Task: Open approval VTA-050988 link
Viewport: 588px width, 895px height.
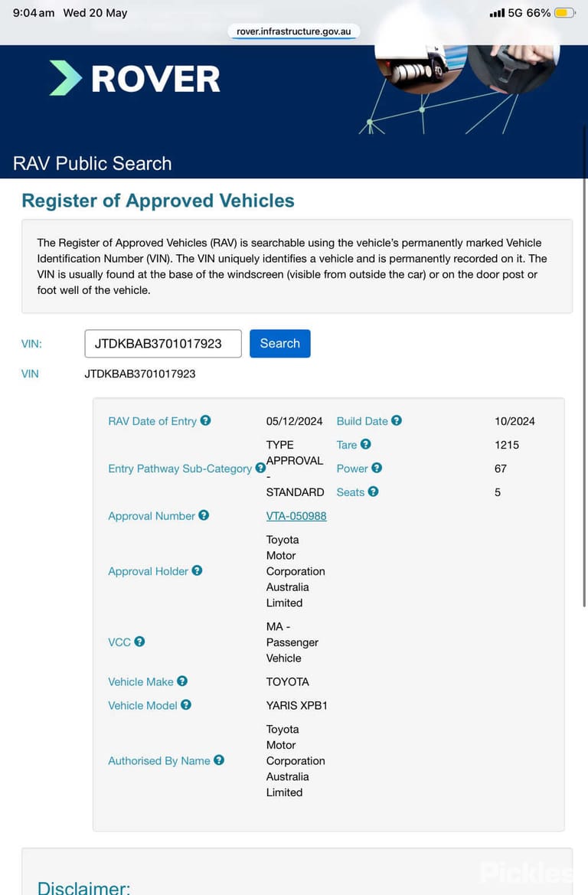Action: point(296,516)
